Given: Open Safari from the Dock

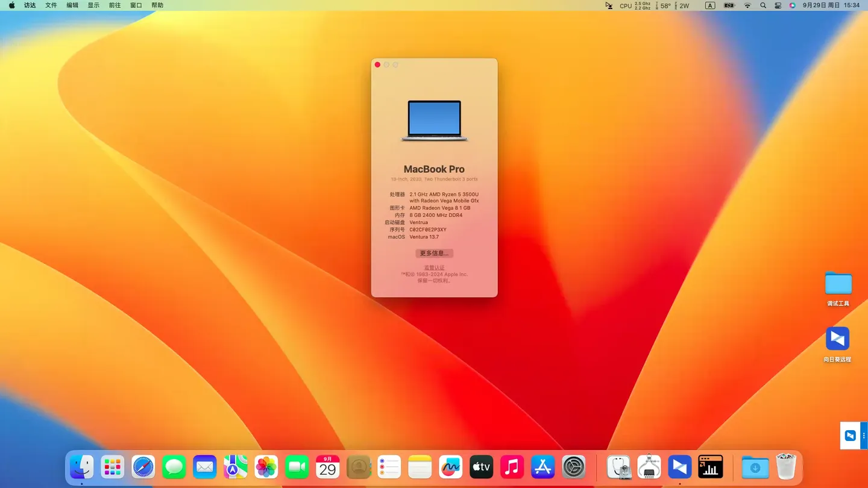Looking at the screenshot, I should (x=143, y=466).
